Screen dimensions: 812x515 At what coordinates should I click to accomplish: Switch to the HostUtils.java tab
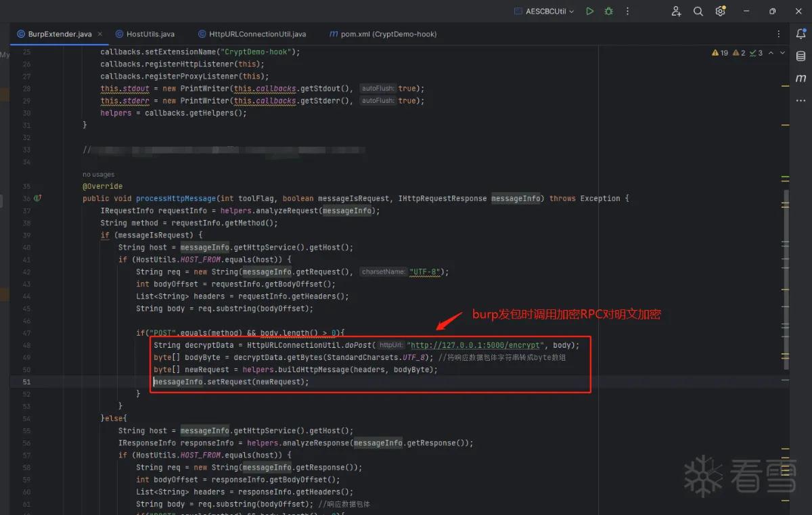tap(145, 34)
